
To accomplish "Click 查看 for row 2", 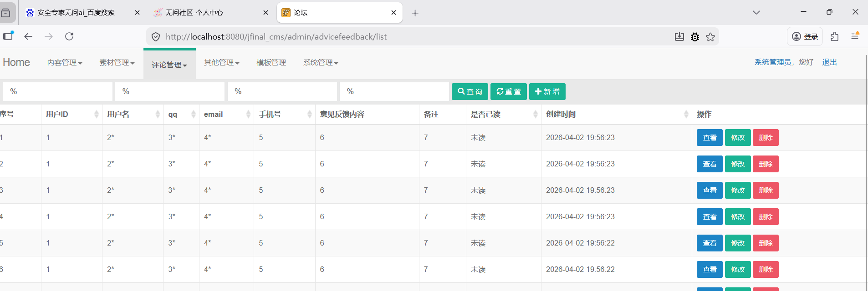I will tap(710, 164).
